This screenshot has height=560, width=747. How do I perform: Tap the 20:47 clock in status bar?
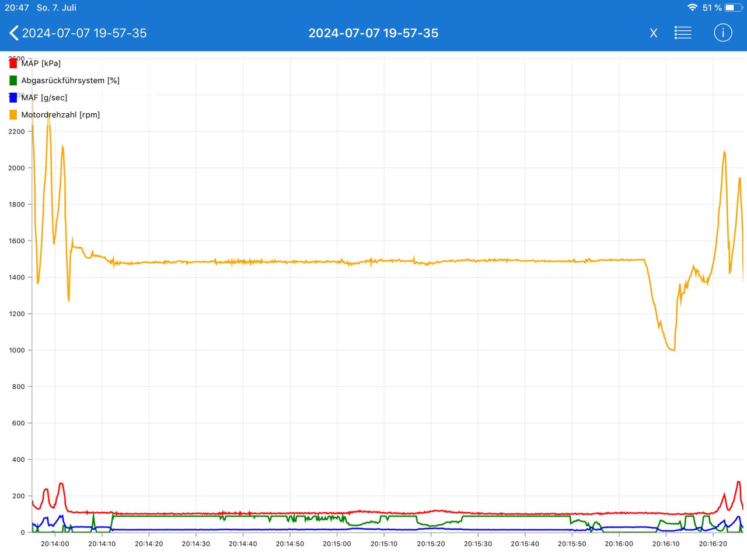pyautogui.click(x=16, y=8)
